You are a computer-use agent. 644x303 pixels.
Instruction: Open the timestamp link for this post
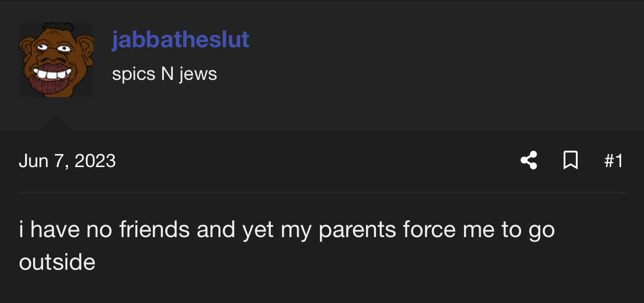tap(67, 161)
